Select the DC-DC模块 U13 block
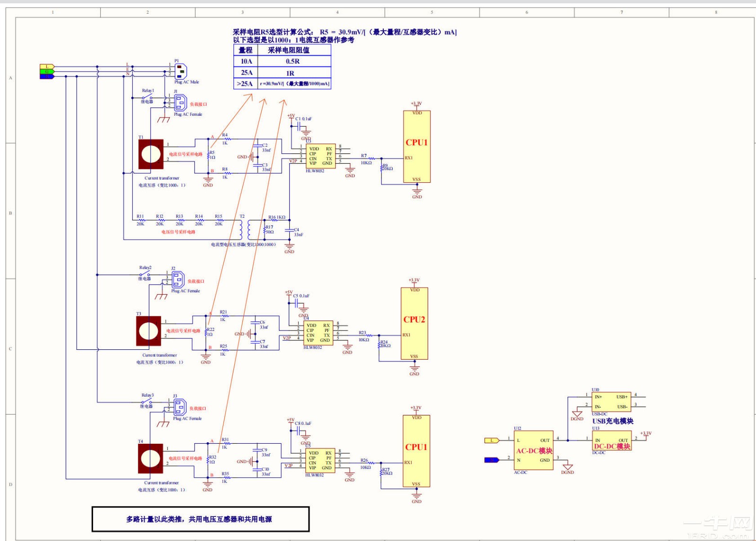 (612, 440)
